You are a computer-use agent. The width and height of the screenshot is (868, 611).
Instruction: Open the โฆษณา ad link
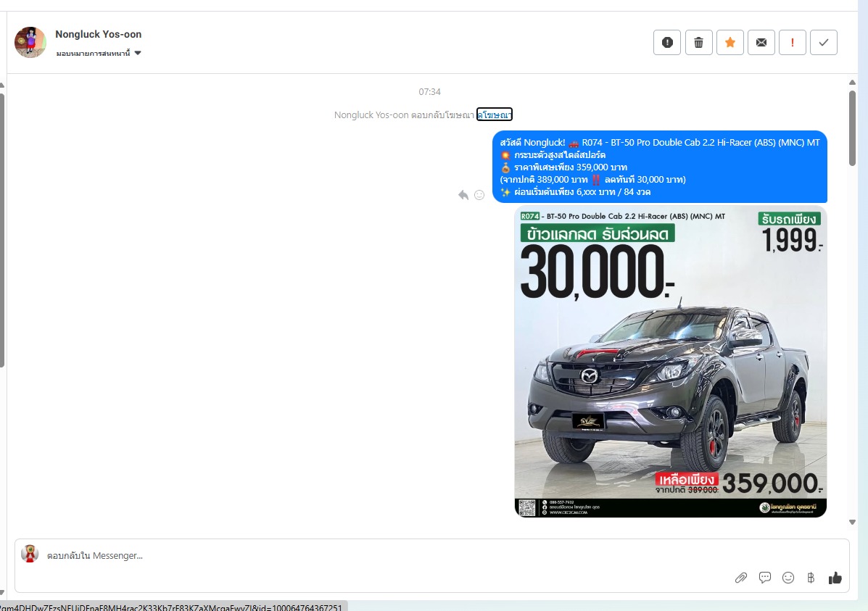(x=495, y=115)
